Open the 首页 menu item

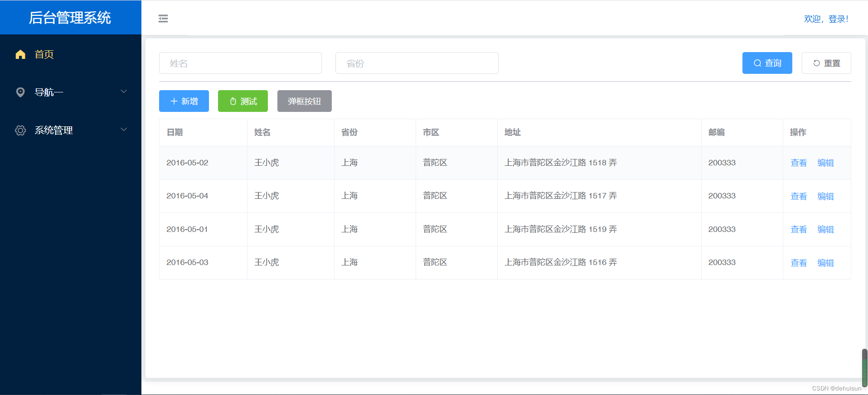click(44, 54)
